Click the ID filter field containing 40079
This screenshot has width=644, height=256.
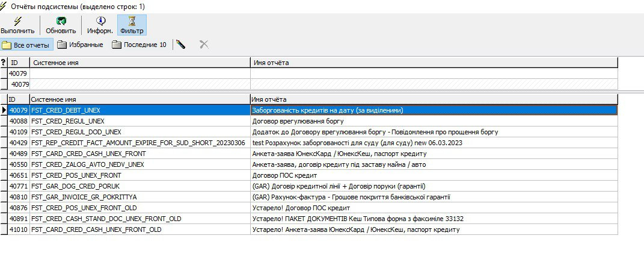[19, 73]
